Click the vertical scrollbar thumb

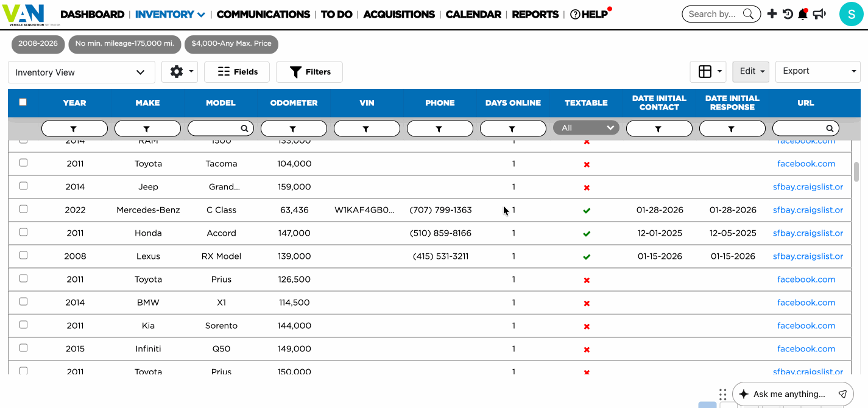[856, 172]
